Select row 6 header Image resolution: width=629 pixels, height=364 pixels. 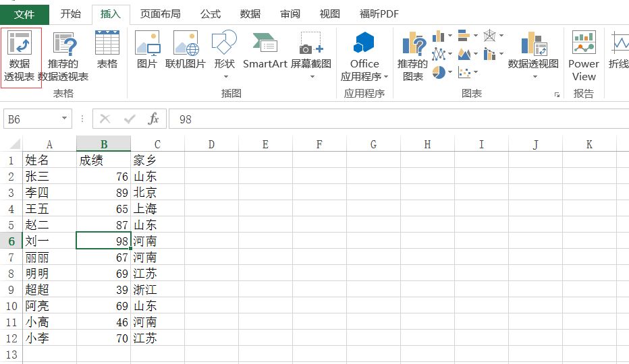(11, 241)
